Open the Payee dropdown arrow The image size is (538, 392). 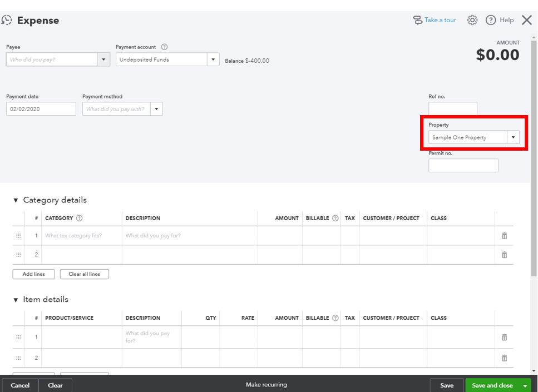click(103, 59)
